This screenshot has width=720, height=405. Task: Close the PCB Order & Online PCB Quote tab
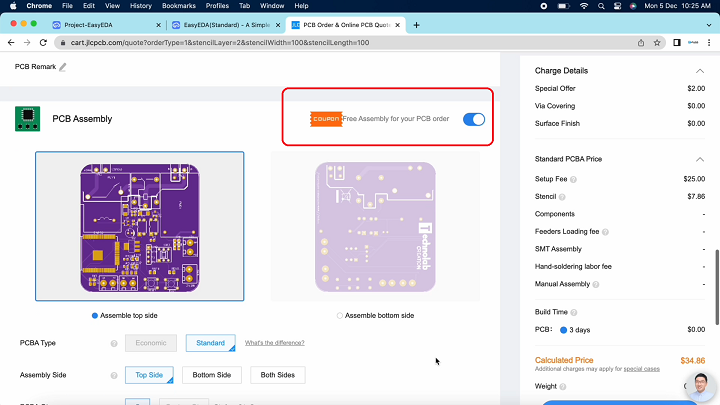coord(398,25)
